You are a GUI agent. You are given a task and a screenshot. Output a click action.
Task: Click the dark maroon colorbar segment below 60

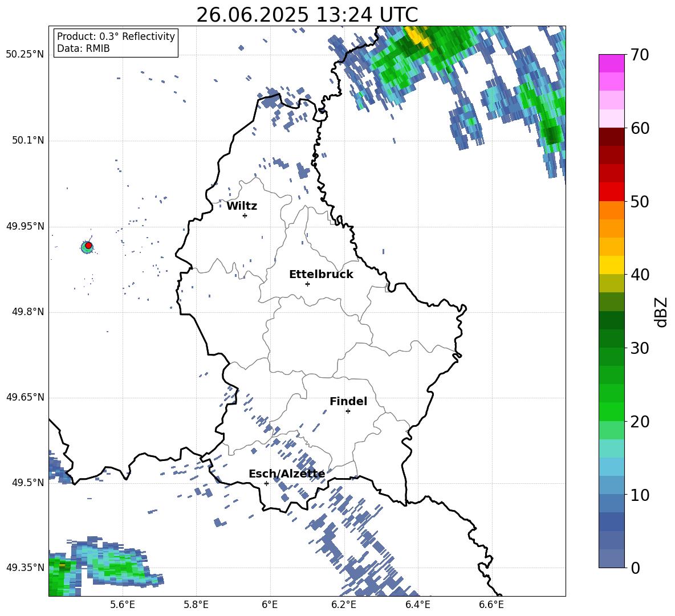coord(611,137)
